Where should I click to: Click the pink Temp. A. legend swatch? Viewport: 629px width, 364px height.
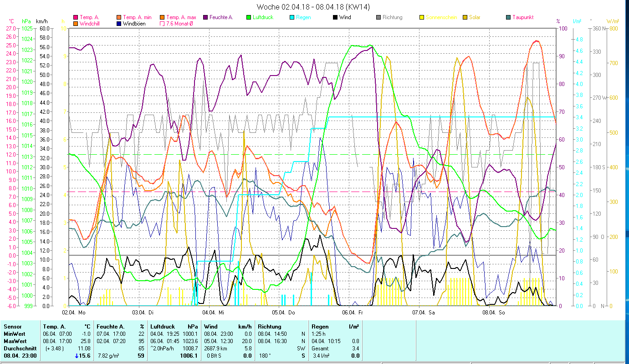click(x=75, y=17)
